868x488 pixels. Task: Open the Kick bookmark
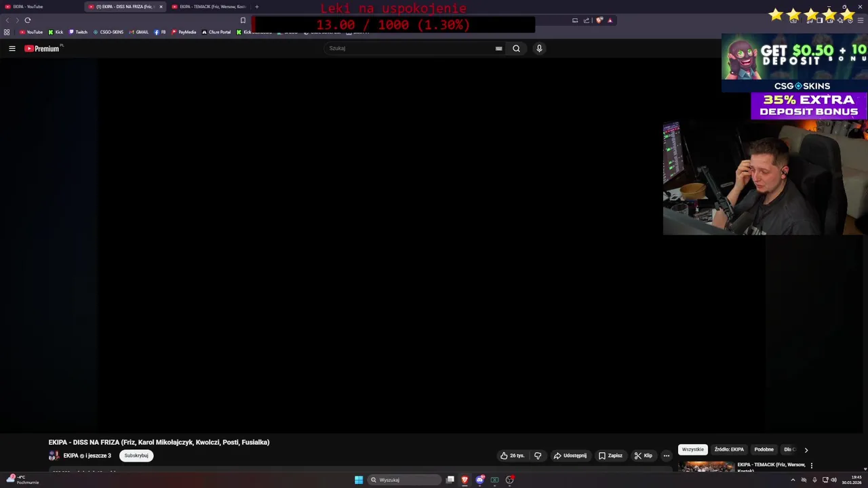point(56,32)
